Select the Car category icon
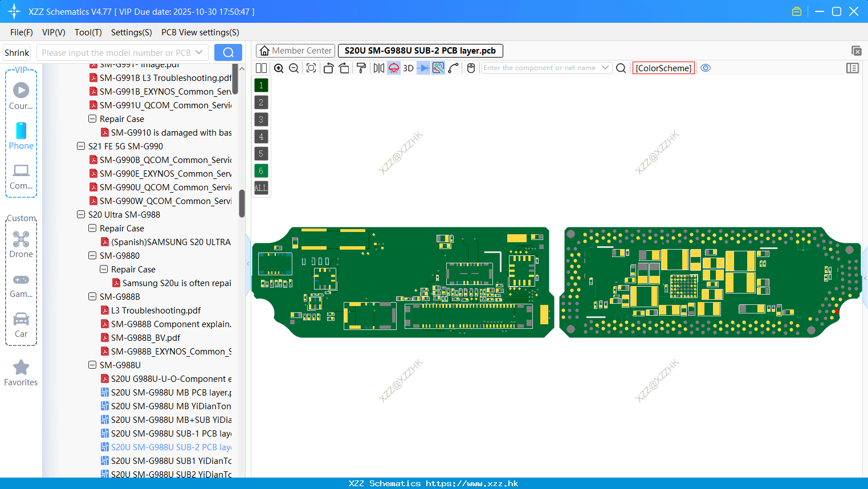868x489 pixels. pos(21,325)
